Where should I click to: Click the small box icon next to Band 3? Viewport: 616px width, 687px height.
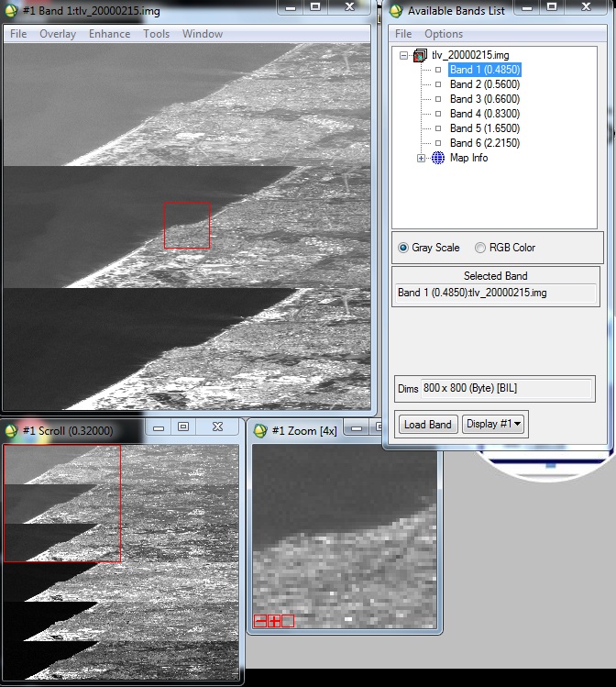tap(438, 99)
